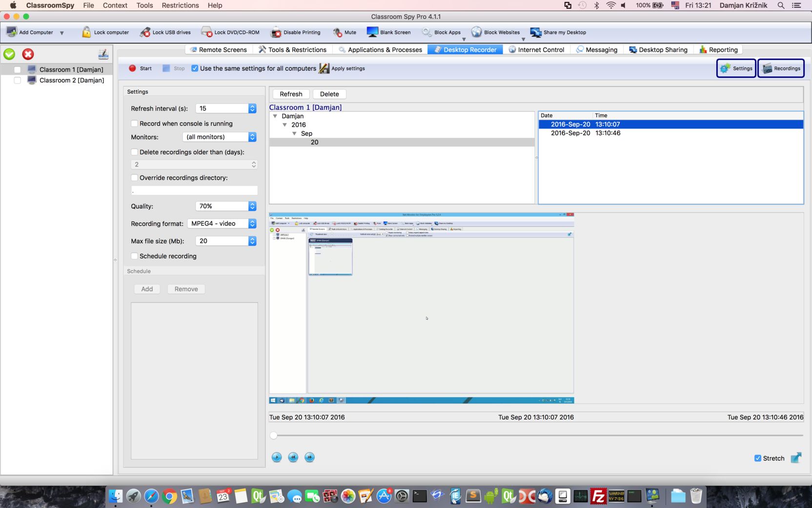Click the Disable Printing icon

[x=276, y=32]
